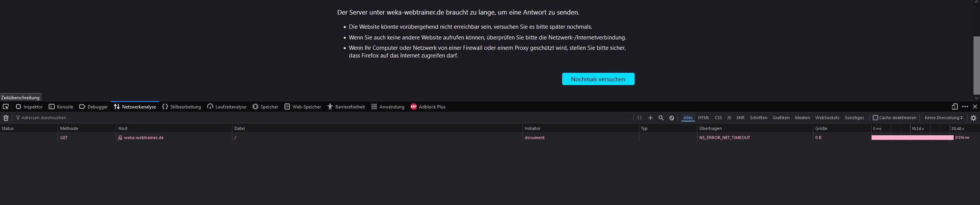The image size is (980, 205).
Task: Filter requests by Medien
Action: click(x=802, y=118)
